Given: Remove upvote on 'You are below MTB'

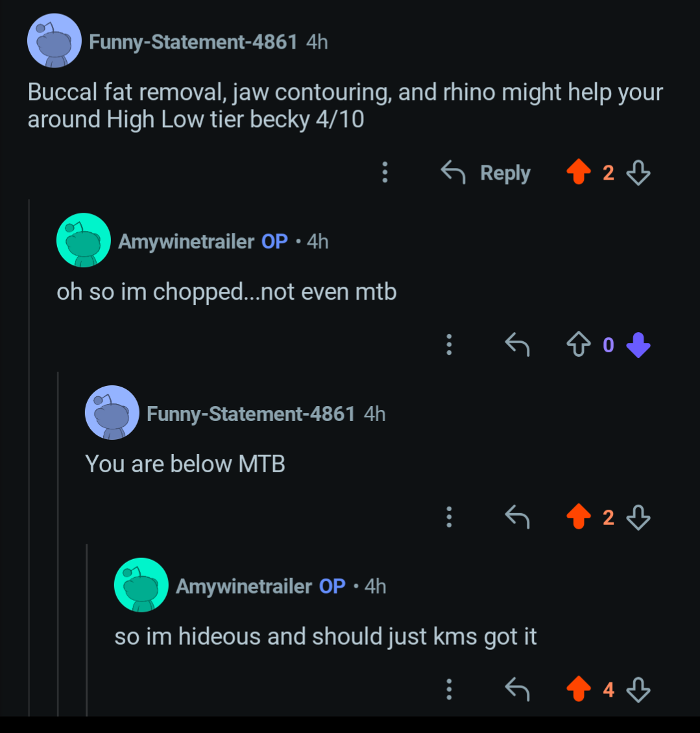Looking at the screenshot, I should coord(579,516).
